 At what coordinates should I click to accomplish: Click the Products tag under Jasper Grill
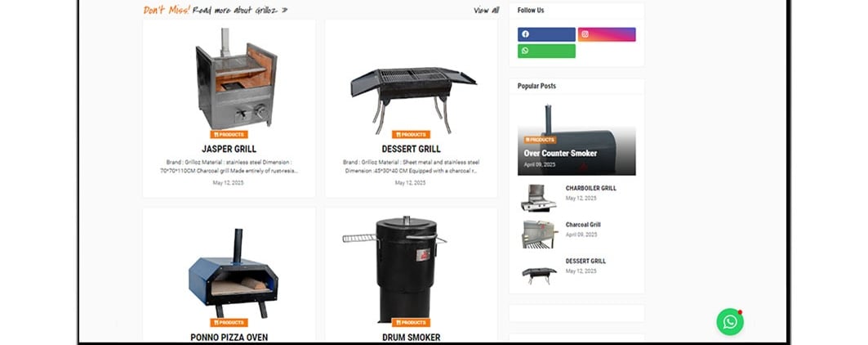229,135
